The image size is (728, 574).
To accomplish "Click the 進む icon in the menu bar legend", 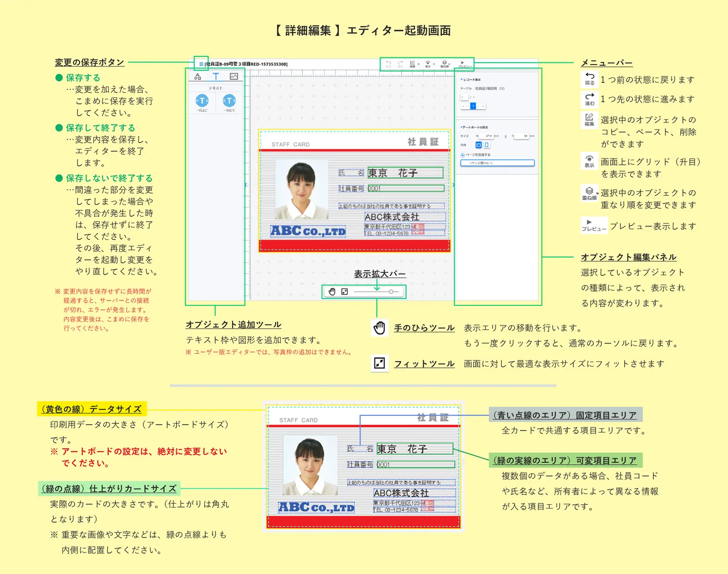I will [x=590, y=99].
